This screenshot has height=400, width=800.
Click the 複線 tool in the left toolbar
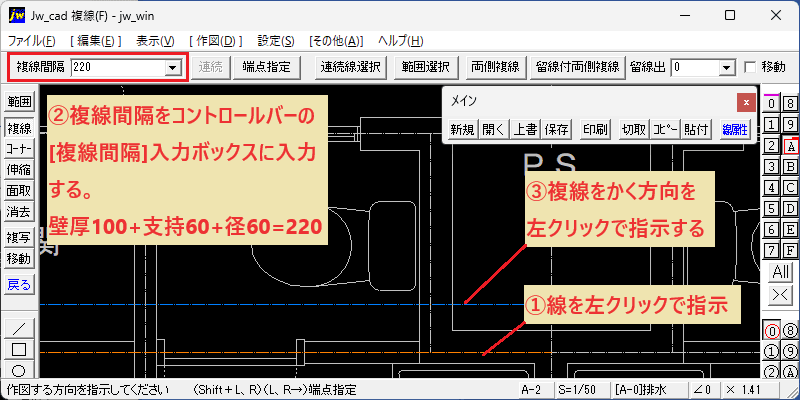(19, 129)
